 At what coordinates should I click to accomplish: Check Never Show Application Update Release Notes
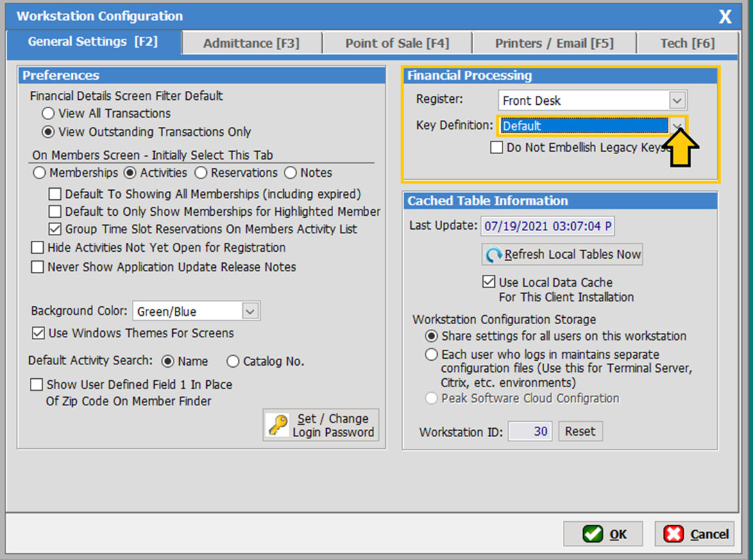click(37, 267)
